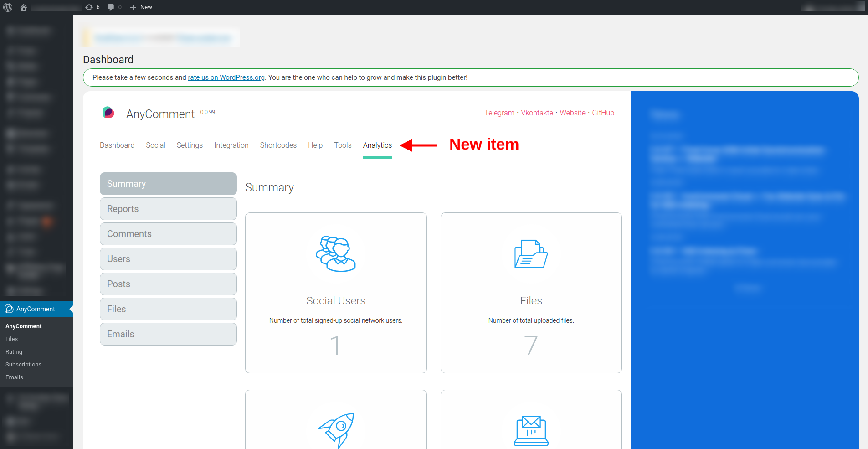Click the Files folder icon

(x=531, y=254)
